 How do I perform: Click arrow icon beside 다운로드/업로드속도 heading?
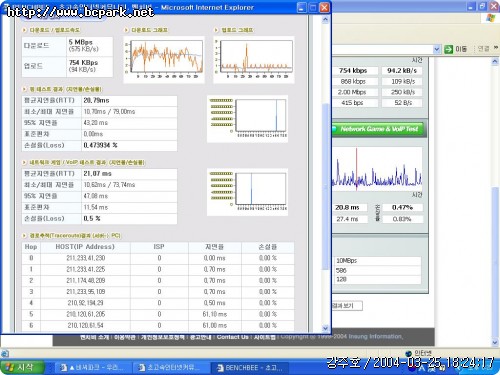pos(25,30)
